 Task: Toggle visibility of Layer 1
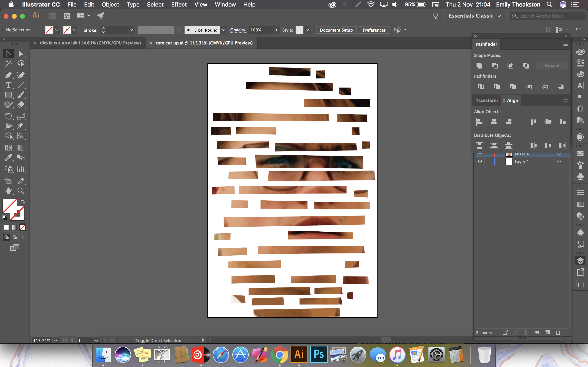(x=480, y=161)
